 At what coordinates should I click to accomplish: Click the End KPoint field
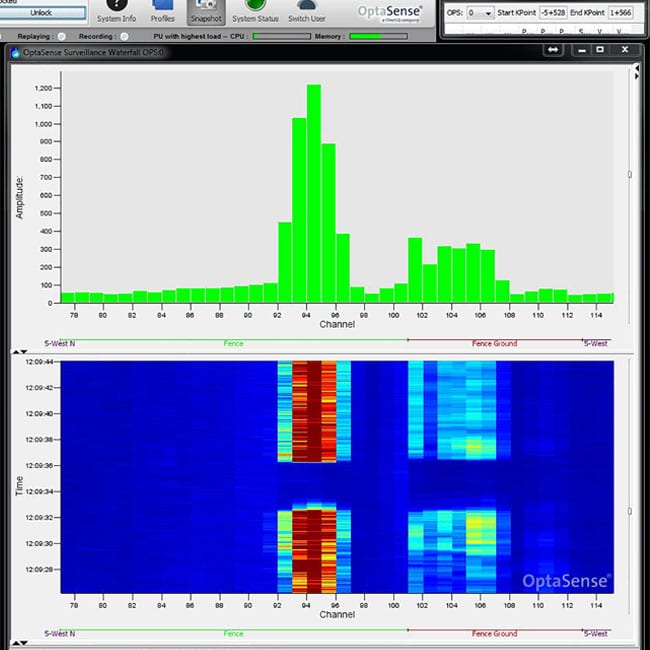621,13
